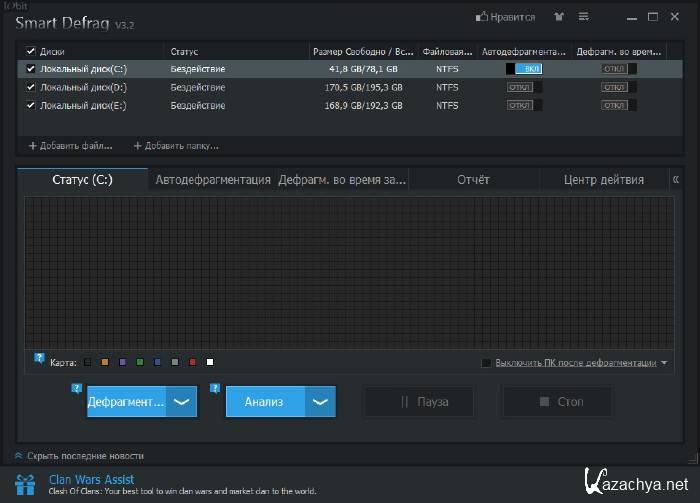Enable Выключить ПК после дефрагментации checkbox
The image size is (700, 503).
[486, 363]
